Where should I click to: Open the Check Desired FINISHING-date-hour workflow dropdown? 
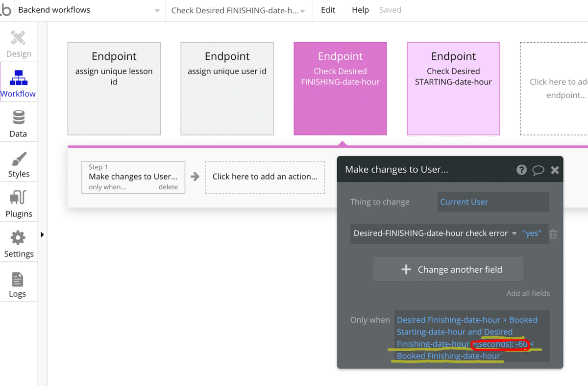coord(239,10)
